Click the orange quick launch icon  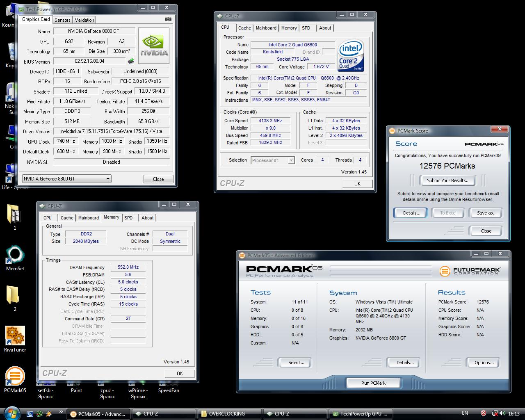(x=49, y=413)
